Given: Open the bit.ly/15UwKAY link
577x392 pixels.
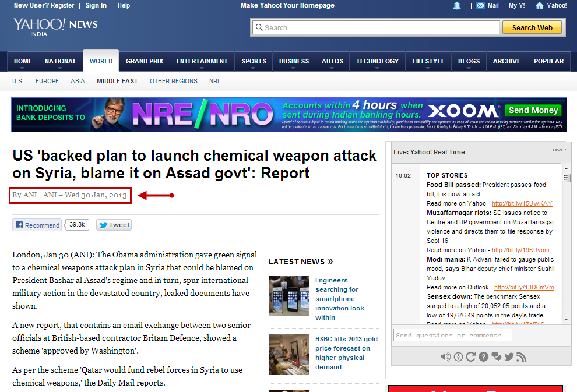Looking at the screenshot, I should point(522,203).
